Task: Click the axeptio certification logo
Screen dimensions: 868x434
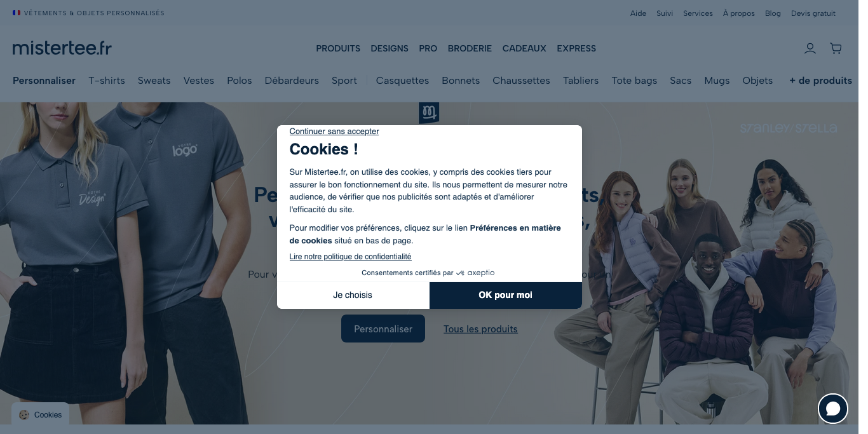Action: point(476,273)
